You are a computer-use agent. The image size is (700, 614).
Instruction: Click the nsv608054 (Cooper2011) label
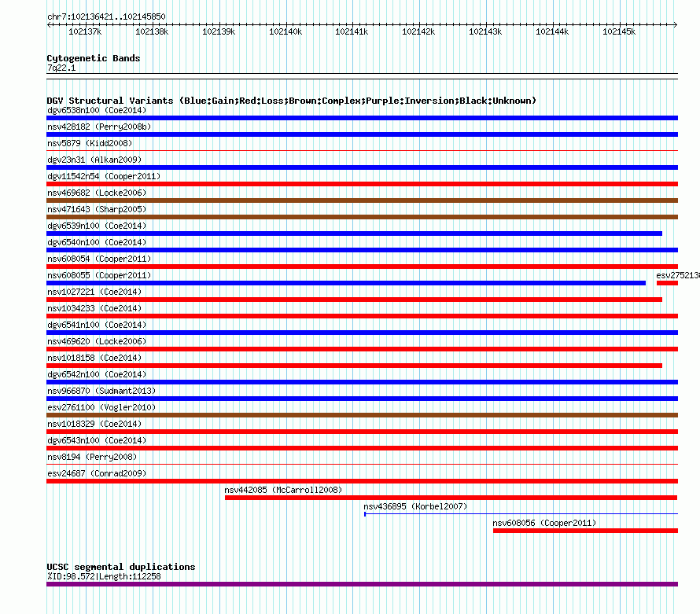99,259
